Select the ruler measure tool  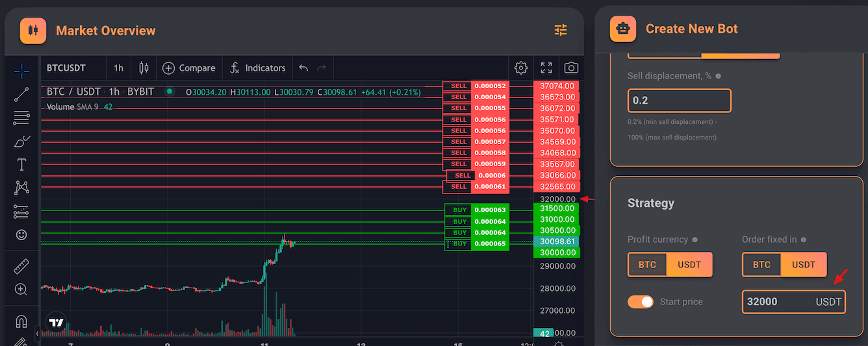point(21,266)
